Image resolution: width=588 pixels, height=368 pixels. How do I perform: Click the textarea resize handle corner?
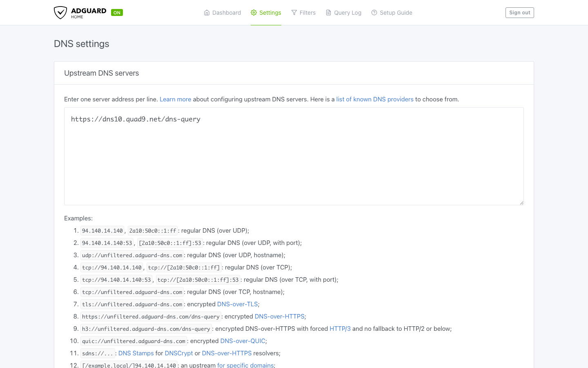click(x=521, y=203)
